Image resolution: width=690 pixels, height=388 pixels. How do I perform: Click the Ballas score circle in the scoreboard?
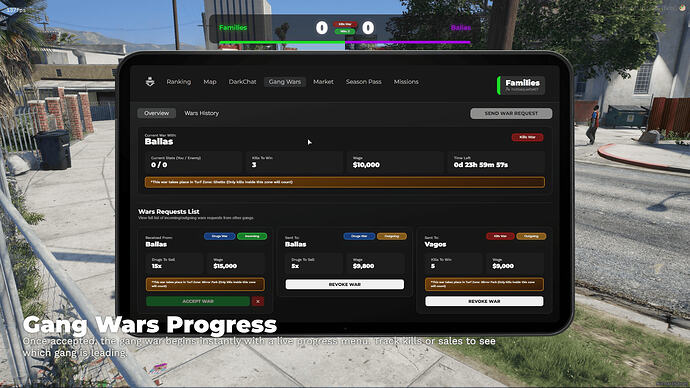point(368,28)
